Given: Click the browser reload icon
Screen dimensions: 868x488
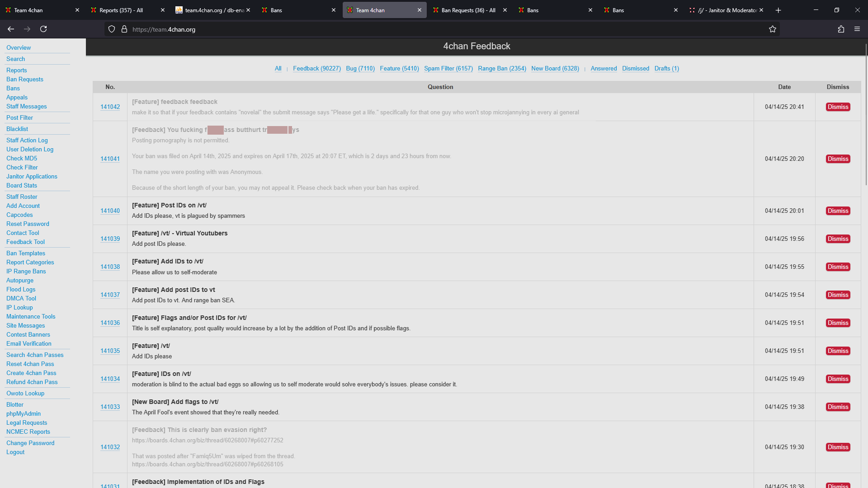Looking at the screenshot, I should 43,29.
